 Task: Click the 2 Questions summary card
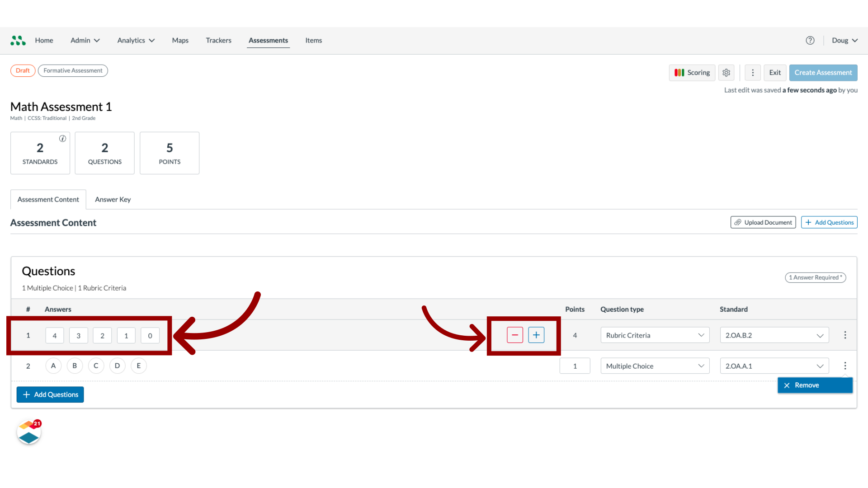click(105, 153)
